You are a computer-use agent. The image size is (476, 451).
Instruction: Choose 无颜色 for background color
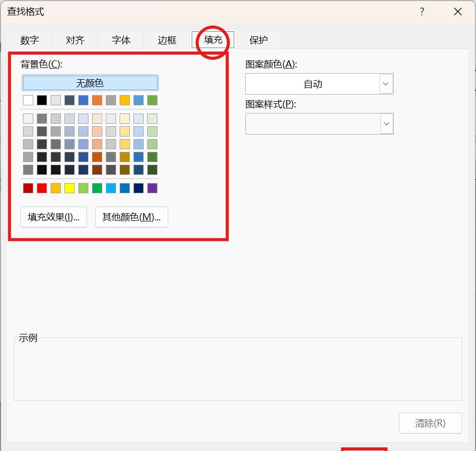[x=90, y=83]
